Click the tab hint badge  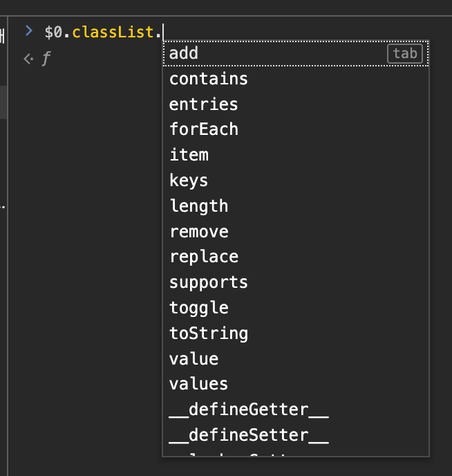[x=405, y=54]
